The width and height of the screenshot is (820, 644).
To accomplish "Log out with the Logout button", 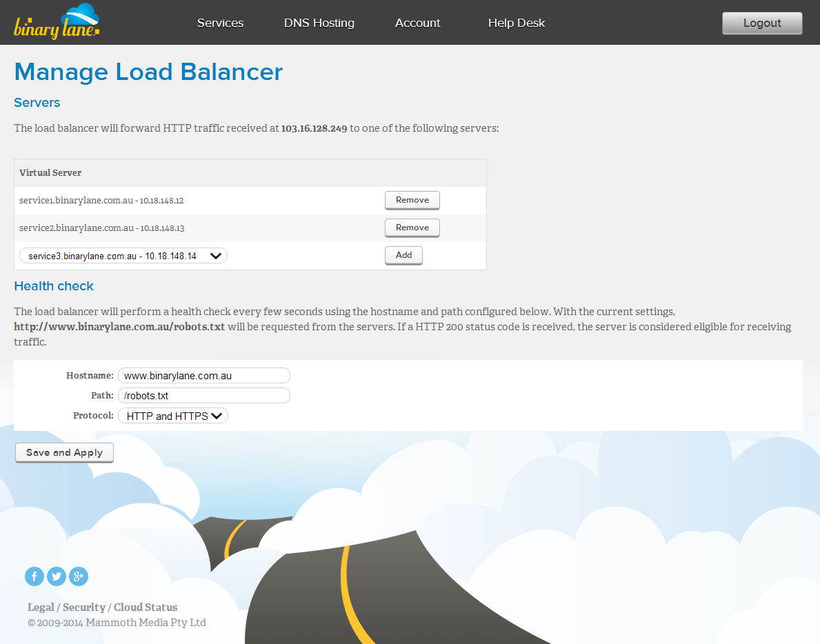I will point(762,23).
